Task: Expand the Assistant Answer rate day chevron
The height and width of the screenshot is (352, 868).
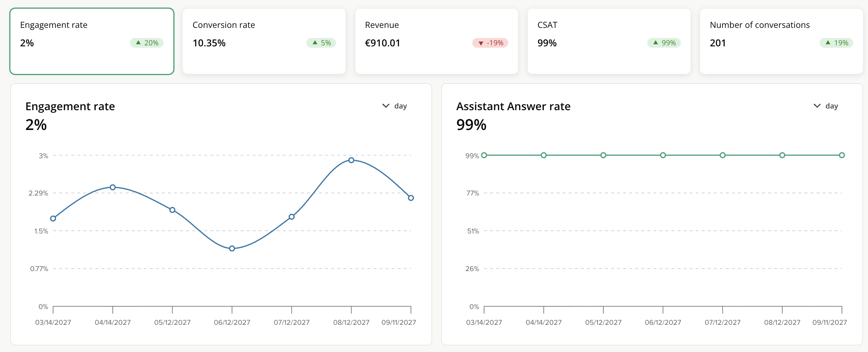Action: tap(817, 106)
